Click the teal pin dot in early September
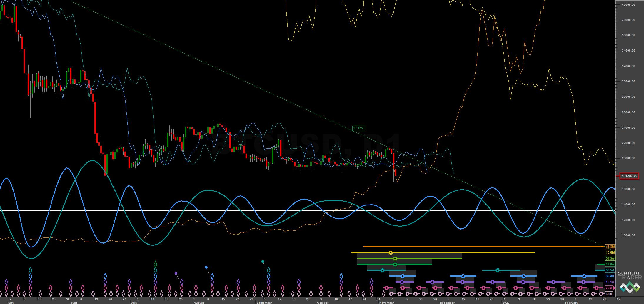The image size is (644, 304). click(263, 262)
